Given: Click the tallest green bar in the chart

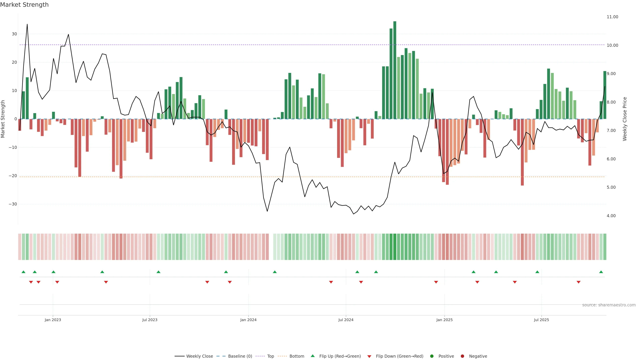Looking at the screenshot, I should click(x=395, y=70).
